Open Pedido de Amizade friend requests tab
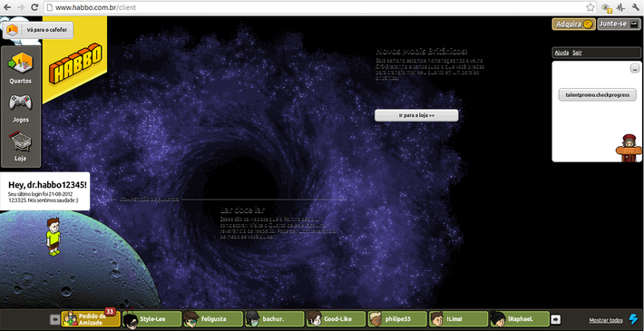Image resolution: width=644 pixels, height=331 pixels. 91,319
